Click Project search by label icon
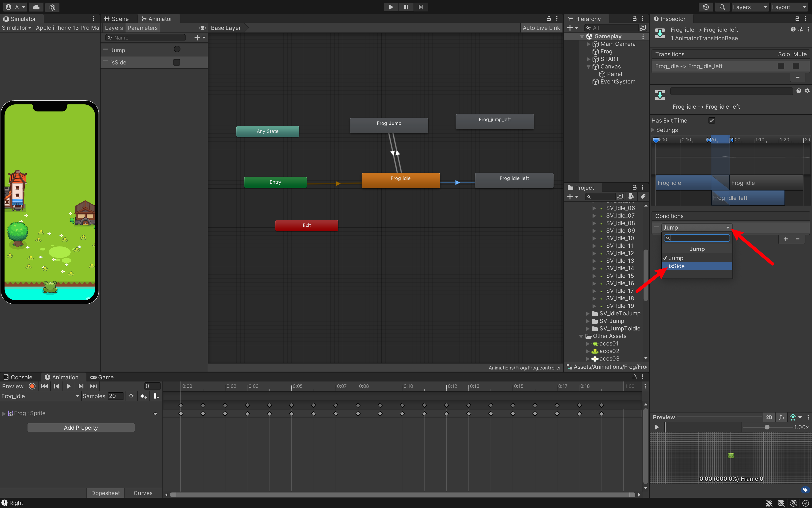The height and width of the screenshot is (508, 812). [x=643, y=197]
